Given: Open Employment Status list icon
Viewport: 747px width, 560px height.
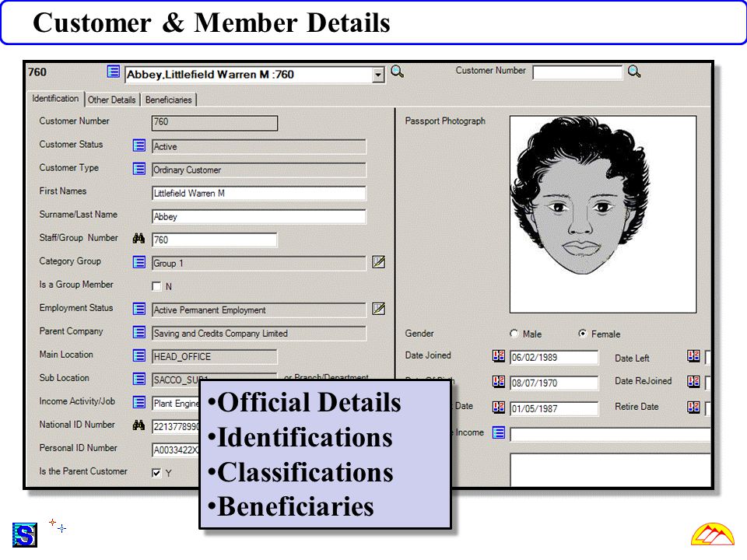Looking at the screenshot, I should pyautogui.click(x=139, y=309).
